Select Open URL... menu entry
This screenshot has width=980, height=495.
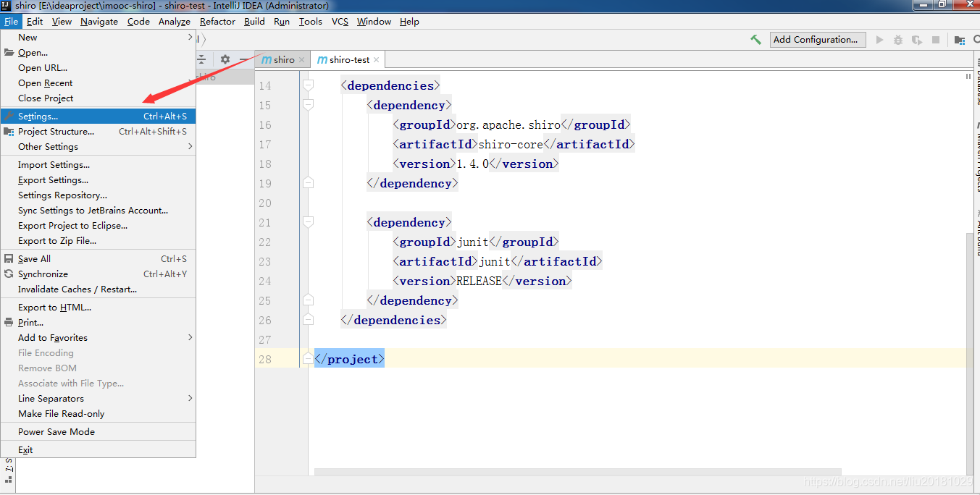click(99, 67)
